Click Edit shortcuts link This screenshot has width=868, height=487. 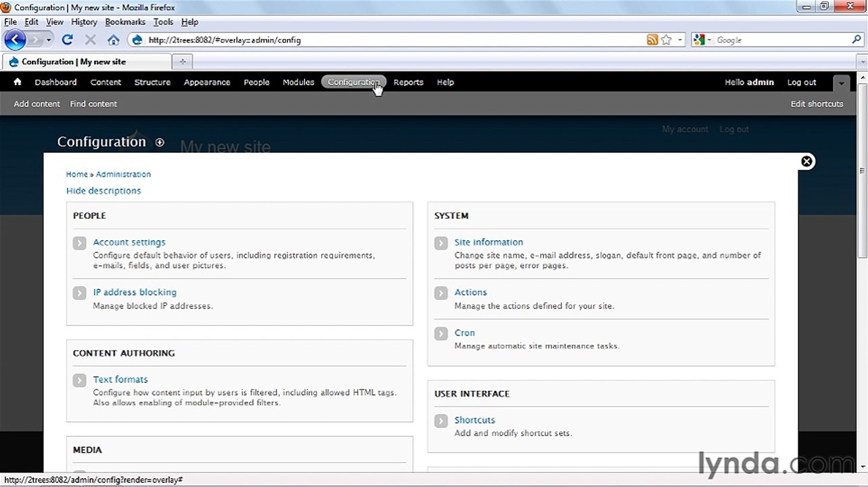pyautogui.click(x=817, y=103)
